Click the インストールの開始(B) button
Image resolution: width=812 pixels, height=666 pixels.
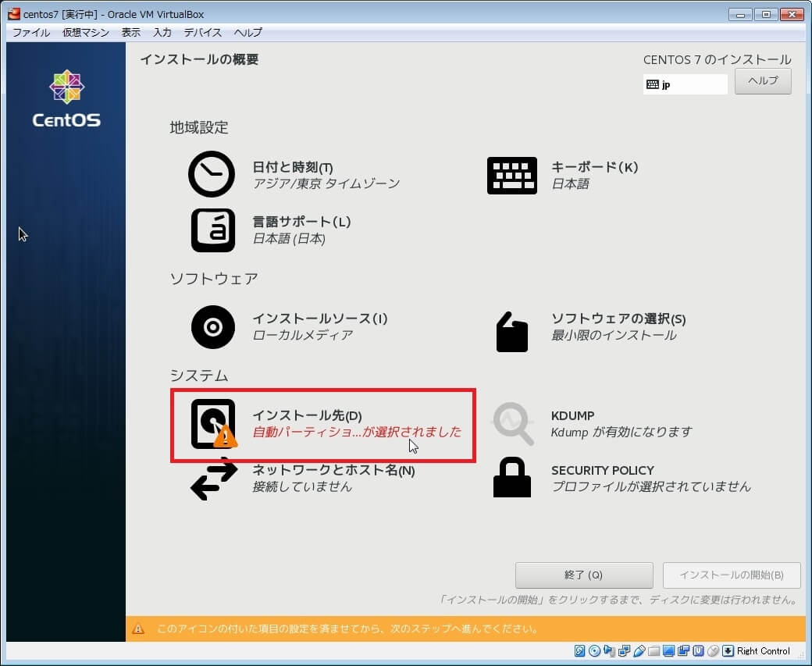point(732,575)
